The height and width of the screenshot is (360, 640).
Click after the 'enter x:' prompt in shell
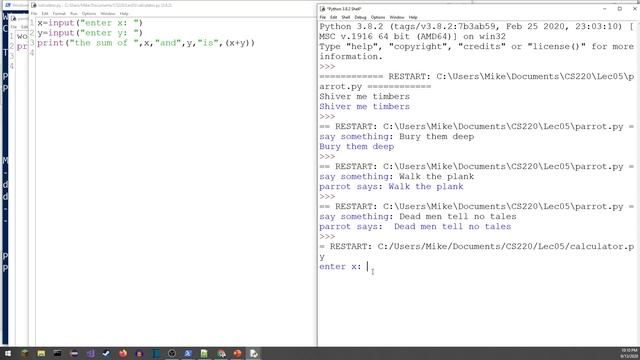[367, 267]
